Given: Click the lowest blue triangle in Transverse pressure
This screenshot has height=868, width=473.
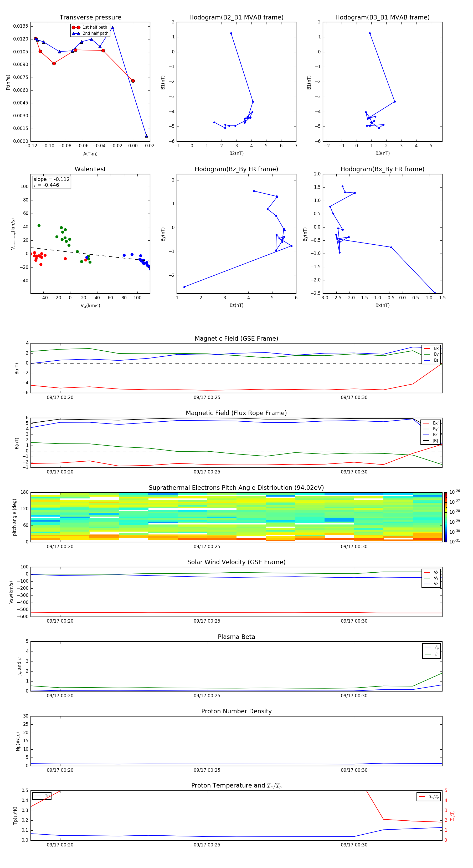Looking at the screenshot, I should (x=146, y=136).
